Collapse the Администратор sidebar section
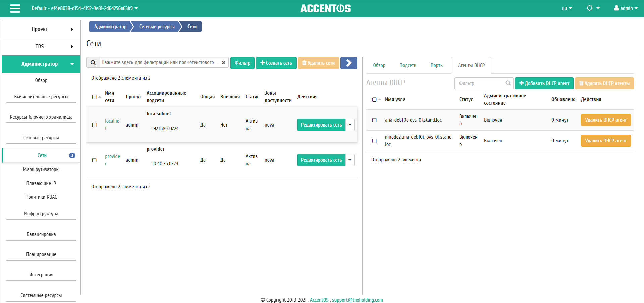Image resolution: width=644 pixels, height=303 pixels. [x=41, y=64]
